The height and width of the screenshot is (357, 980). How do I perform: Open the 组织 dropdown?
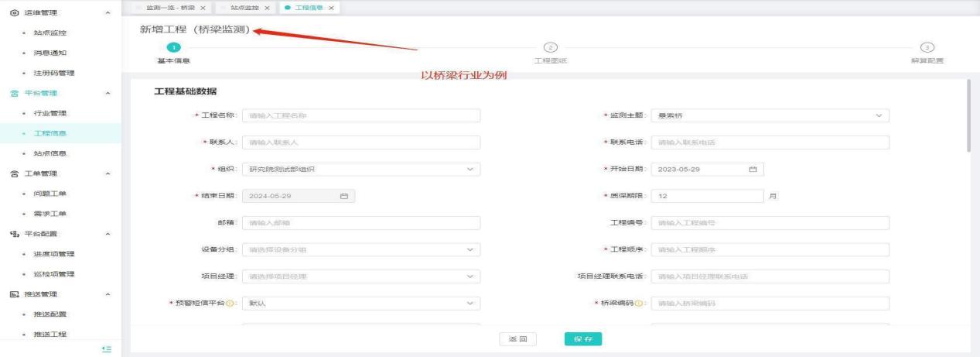[x=360, y=170]
